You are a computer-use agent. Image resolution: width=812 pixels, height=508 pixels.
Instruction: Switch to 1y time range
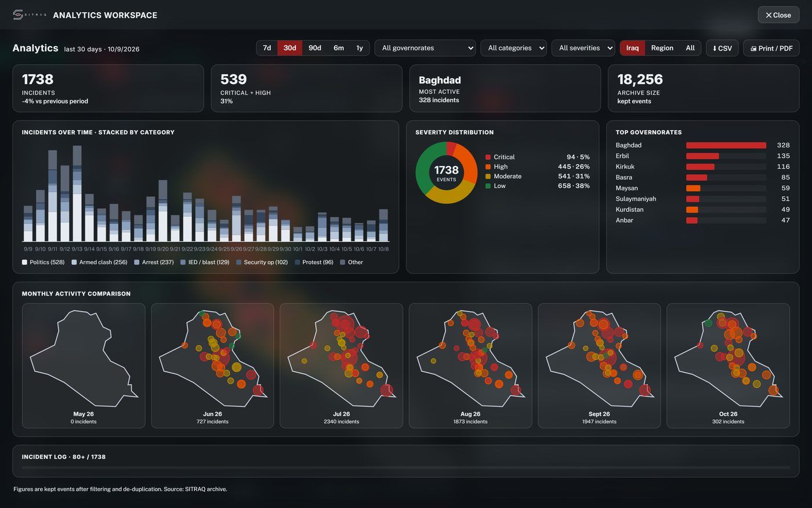pos(360,48)
